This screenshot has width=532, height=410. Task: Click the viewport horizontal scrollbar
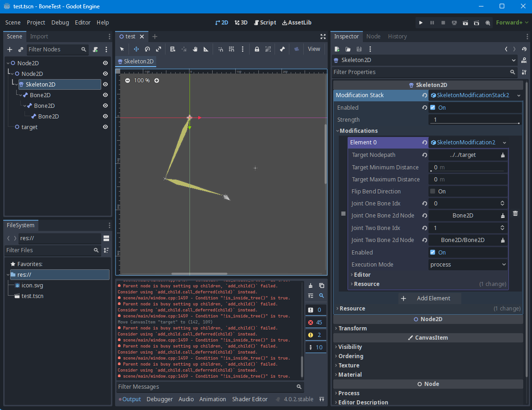tap(200, 273)
